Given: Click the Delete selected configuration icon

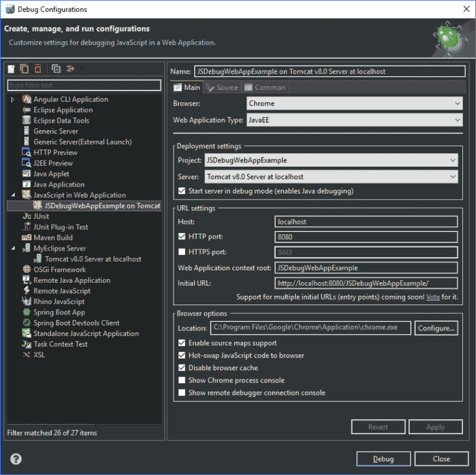Looking at the screenshot, I should pos(38,69).
